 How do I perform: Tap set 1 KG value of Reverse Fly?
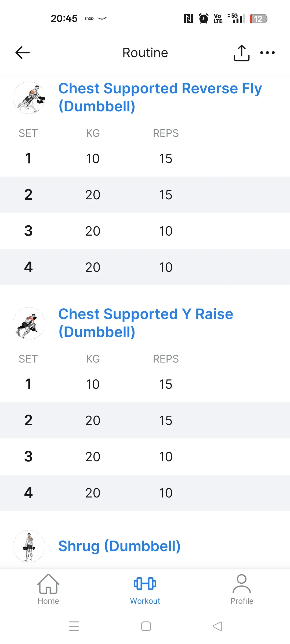[x=93, y=159]
